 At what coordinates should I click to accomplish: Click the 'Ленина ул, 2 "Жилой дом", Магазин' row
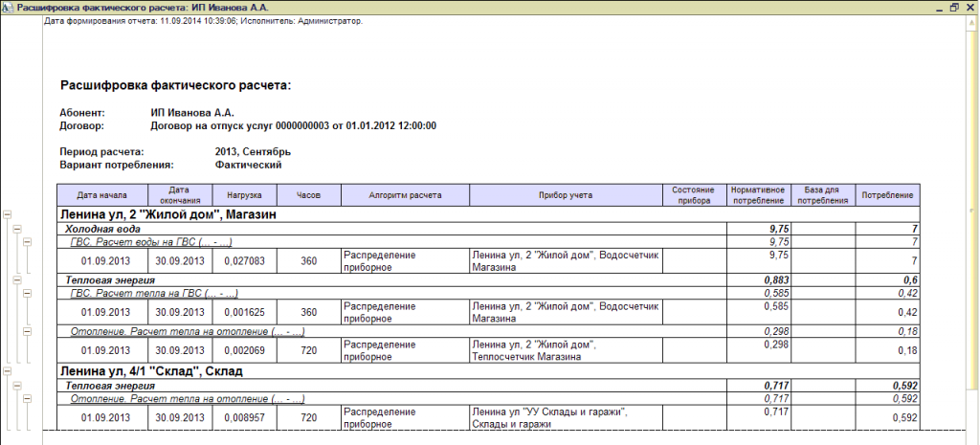click(489, 214)
